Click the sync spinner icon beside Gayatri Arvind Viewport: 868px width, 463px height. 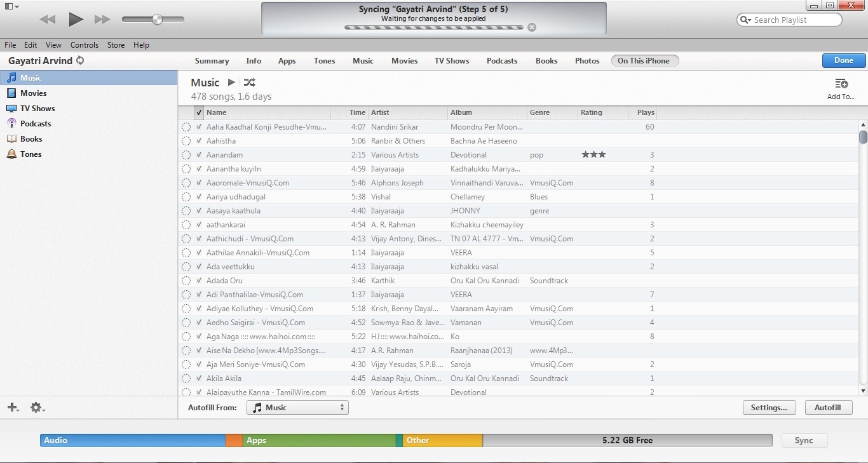(x=80, y=61)
